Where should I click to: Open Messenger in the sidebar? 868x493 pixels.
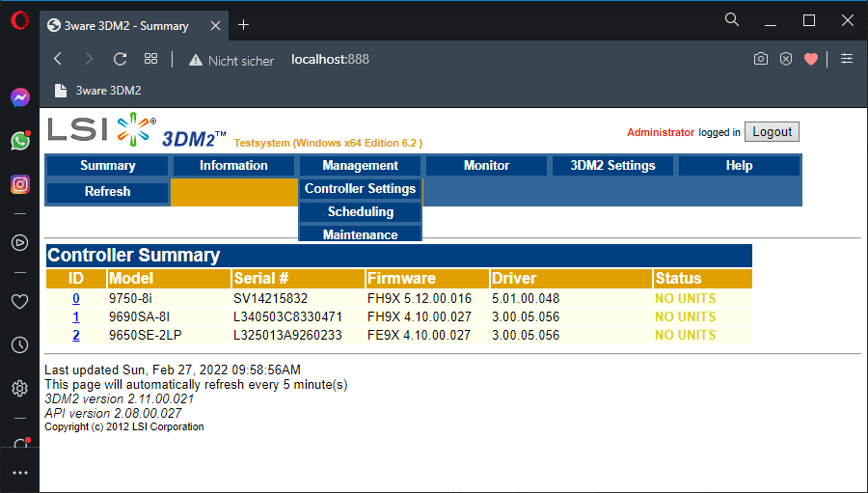coord(20,98)
